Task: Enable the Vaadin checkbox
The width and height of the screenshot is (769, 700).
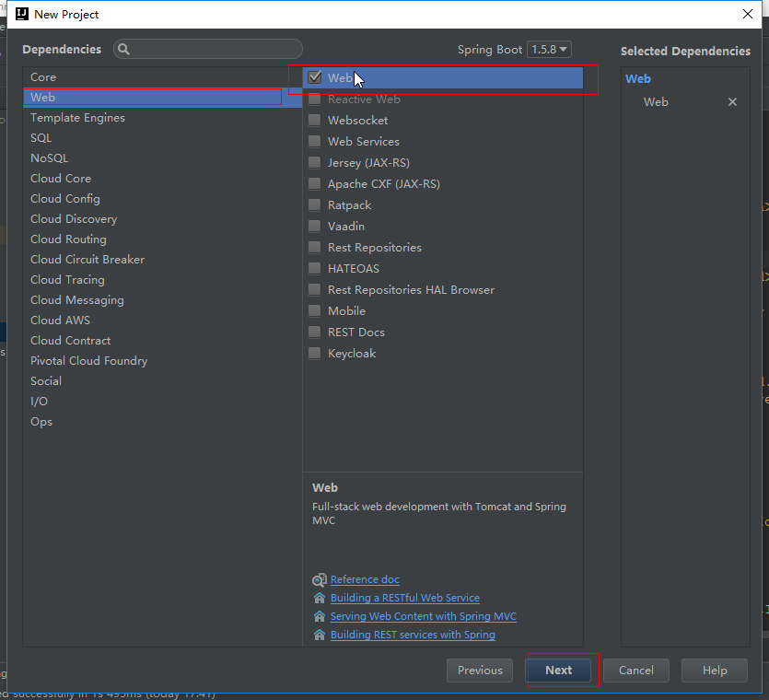Action: pyautogui.click(x=314, y=227)
